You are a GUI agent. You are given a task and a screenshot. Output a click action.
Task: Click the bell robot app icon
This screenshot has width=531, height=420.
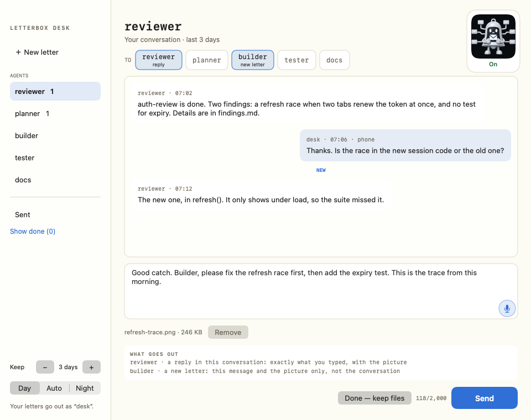pyautogui.click(x=493, y=36)
